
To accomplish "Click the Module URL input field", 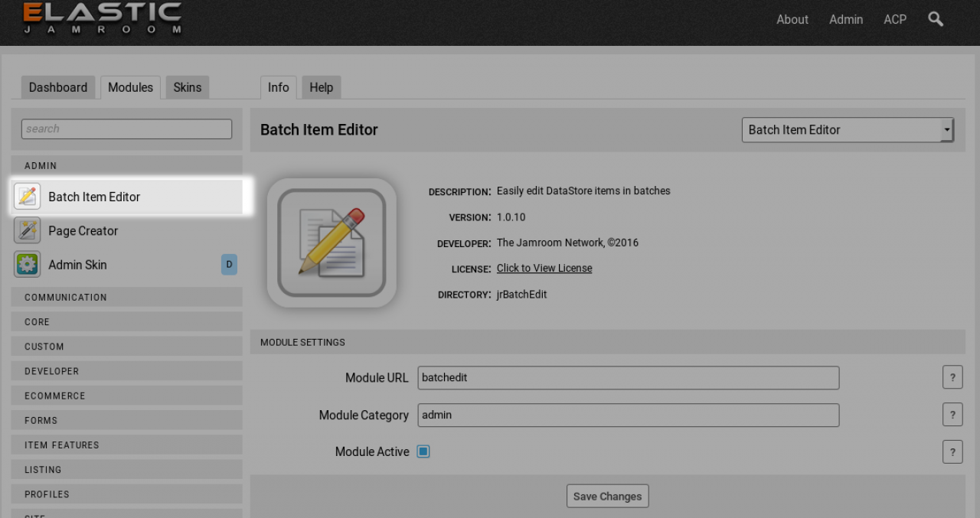I will coord(629,377).
